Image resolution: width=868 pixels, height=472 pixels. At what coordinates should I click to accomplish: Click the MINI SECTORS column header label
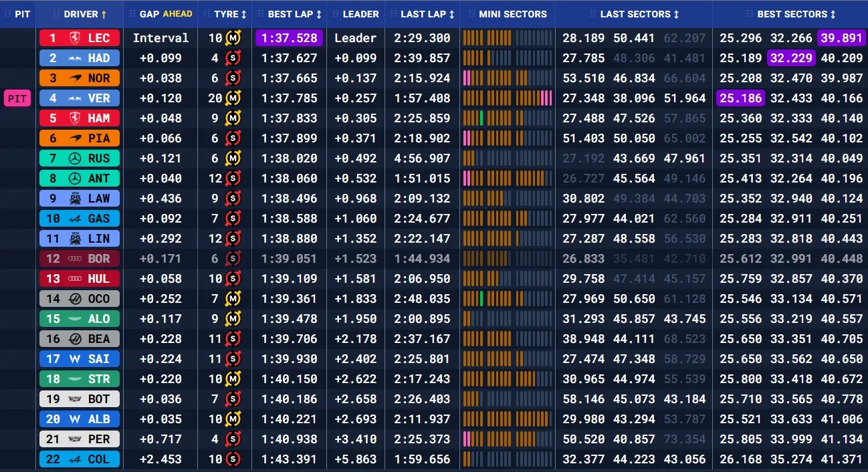point(513,14)
